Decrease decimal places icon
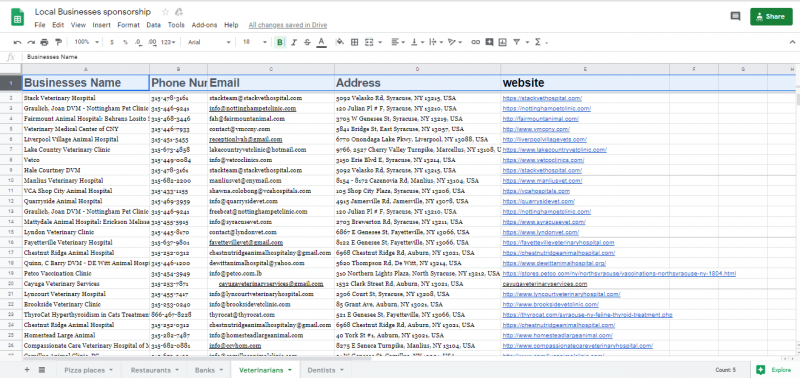The image size is (800, 378). 138,42
